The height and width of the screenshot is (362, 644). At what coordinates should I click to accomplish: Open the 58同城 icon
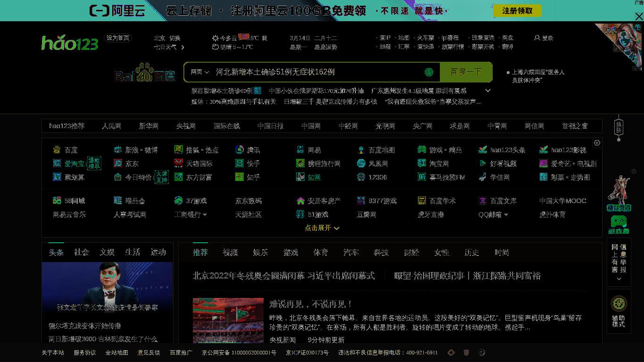pos(57,201)
